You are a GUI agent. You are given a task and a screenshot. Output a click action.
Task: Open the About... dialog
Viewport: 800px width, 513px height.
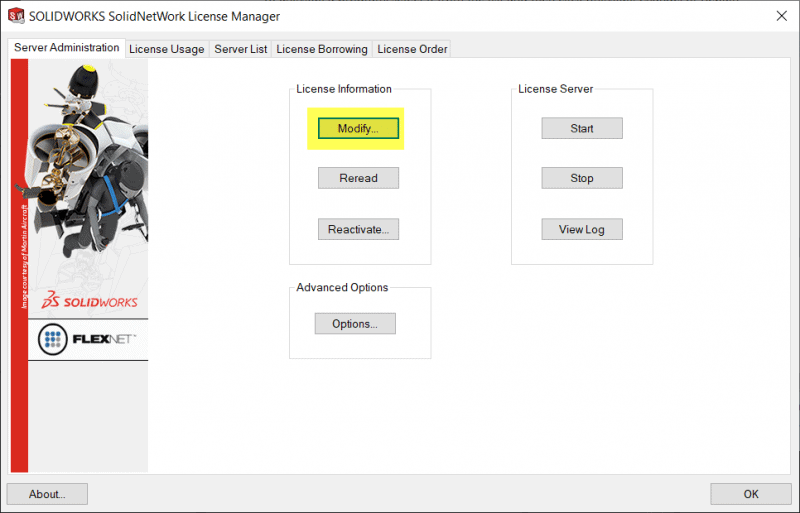(47, 494)
